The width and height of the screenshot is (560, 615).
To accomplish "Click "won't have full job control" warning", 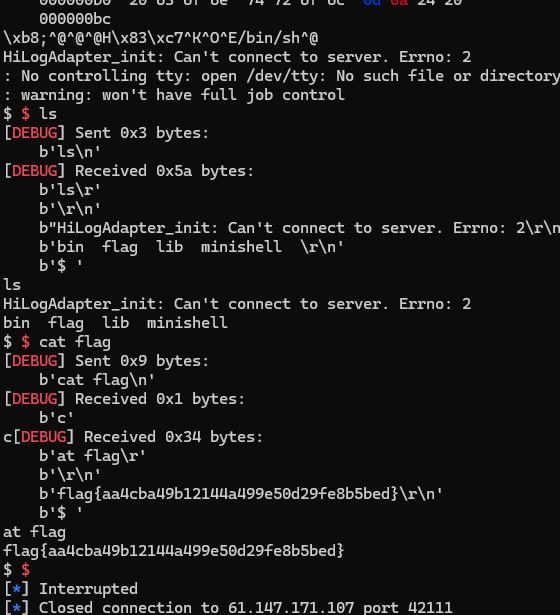I will pos(223,95).
